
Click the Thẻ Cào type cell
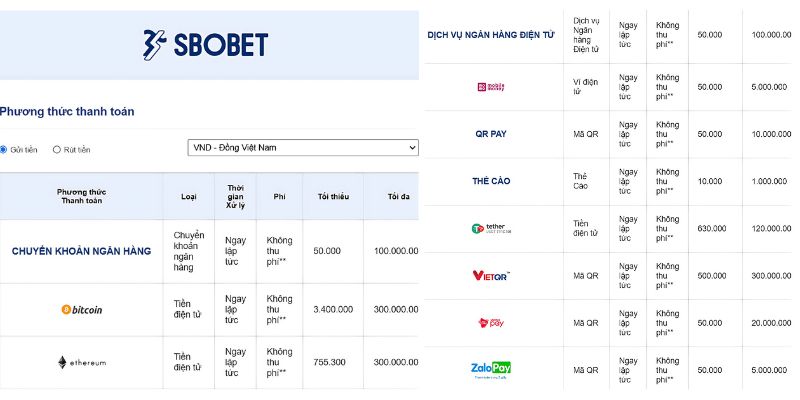(x=581, y=181)
